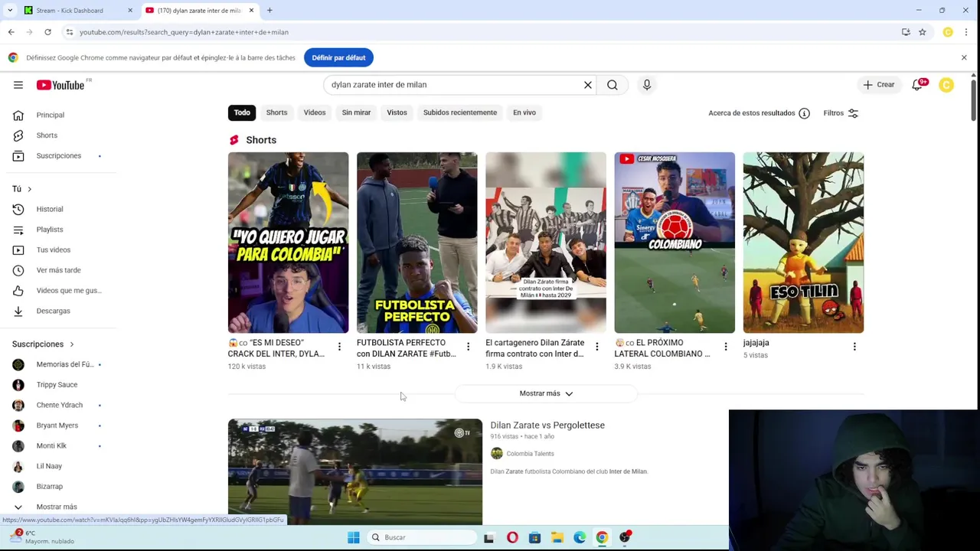This screenshot has width=980, height=551.
Task: Open options for 'ES MI DESEO' short
Action: (339, 347)
